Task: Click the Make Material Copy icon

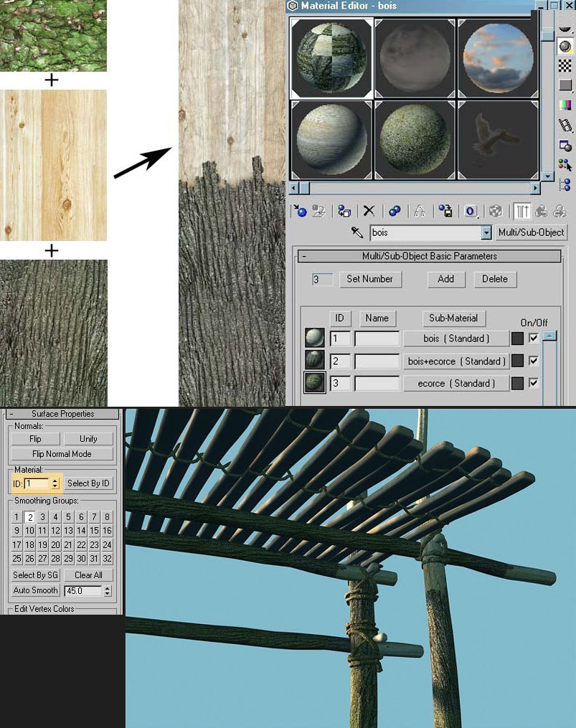Action: [395, 212]
